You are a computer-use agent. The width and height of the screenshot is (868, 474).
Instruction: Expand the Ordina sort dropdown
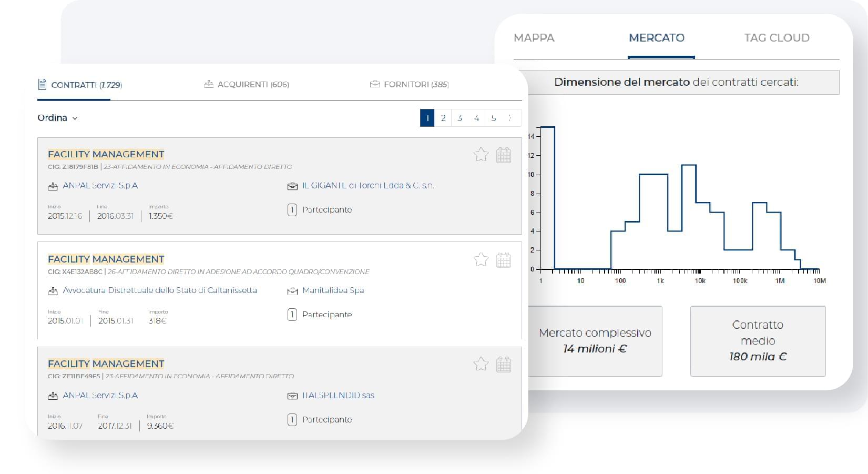click(x=57, y=118)
